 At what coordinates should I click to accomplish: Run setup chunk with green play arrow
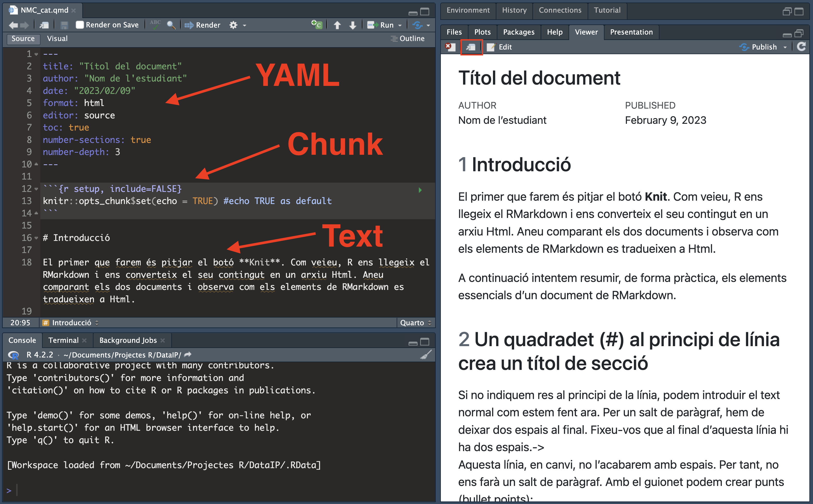coord(420,190)
